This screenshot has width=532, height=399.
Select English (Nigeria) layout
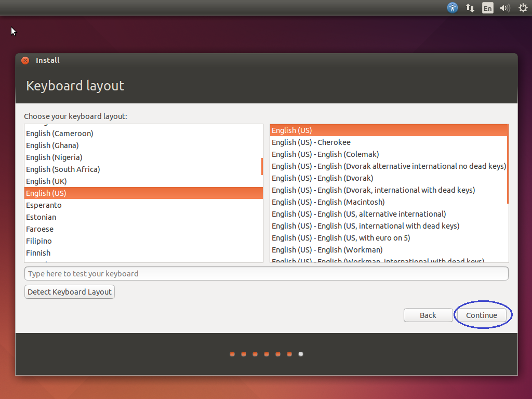143,157
